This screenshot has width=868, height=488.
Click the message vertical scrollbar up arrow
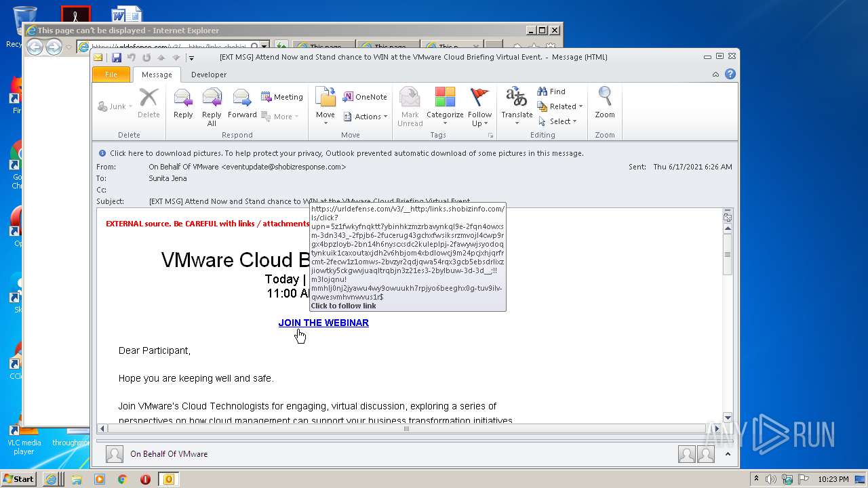click(x=728, y=229)
